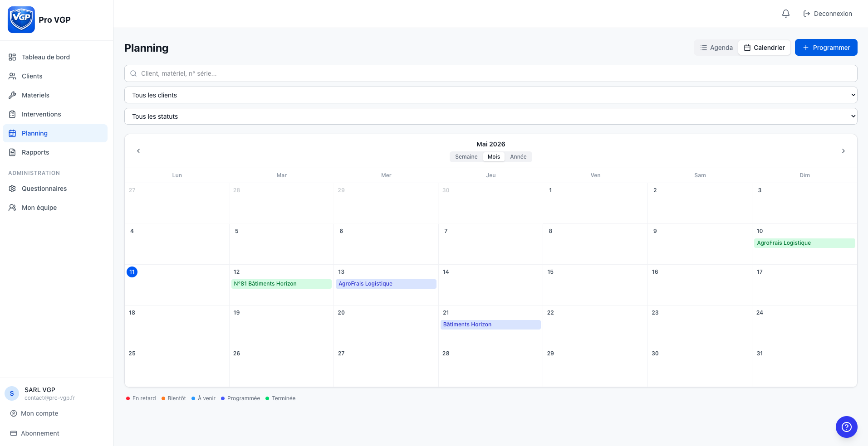The width and height of the screenshot is (868, 446).
Task: Expand Tous les clients dropdown
Action: pos(490,95)
